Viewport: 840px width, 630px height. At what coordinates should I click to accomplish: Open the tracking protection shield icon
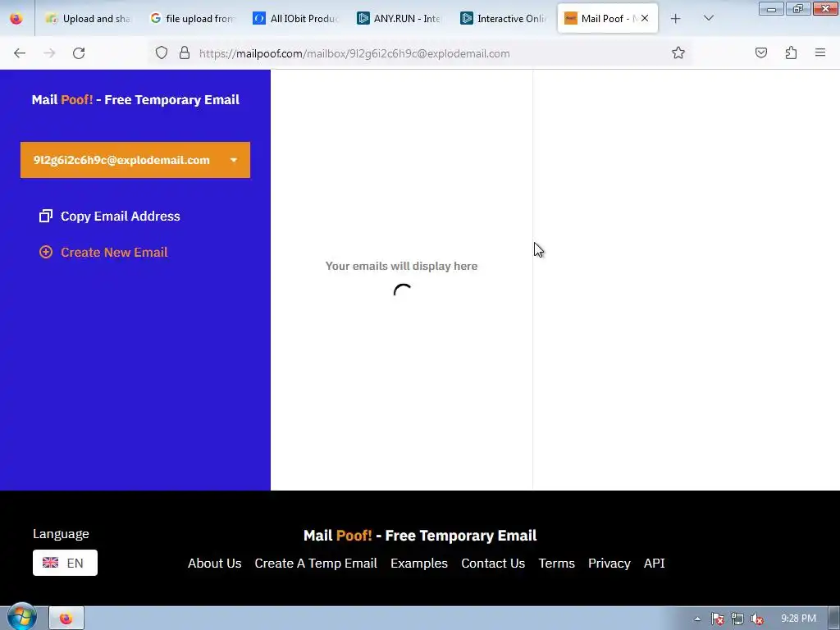[x=162, y=53]
